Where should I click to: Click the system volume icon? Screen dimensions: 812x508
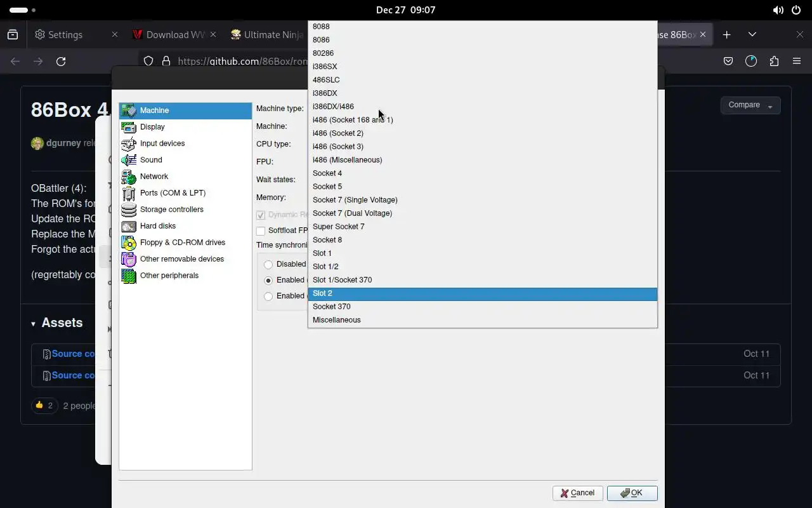778,10
